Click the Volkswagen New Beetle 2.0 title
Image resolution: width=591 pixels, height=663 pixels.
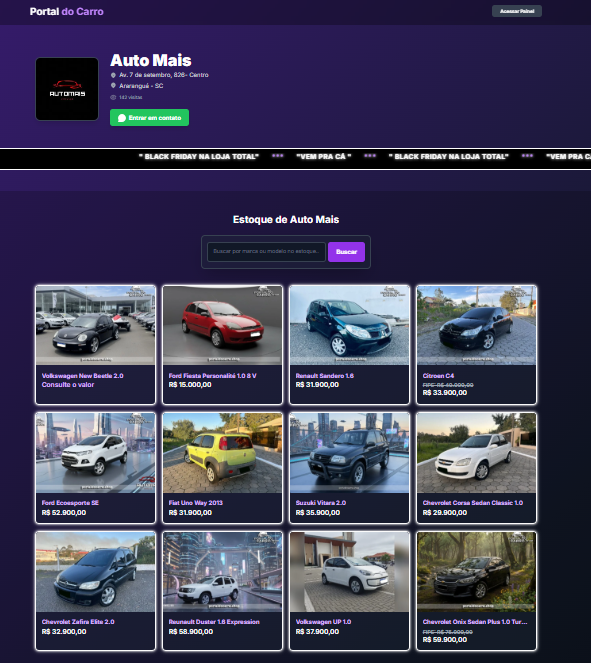click(x=82, y=375)
